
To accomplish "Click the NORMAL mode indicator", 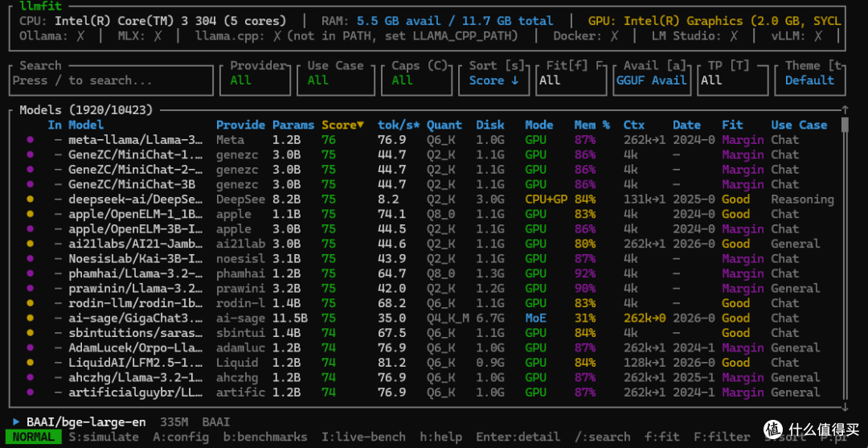I will click(34, 437).
